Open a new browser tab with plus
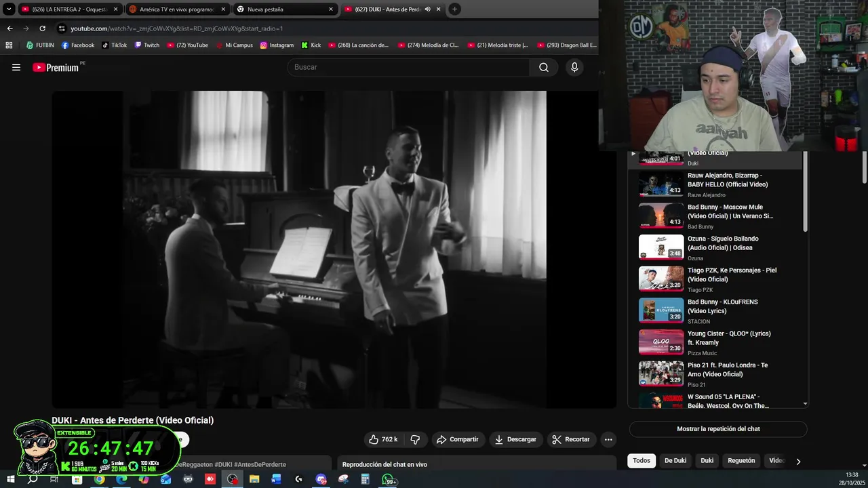Screen dimensions: 868x488 point(454,9)
